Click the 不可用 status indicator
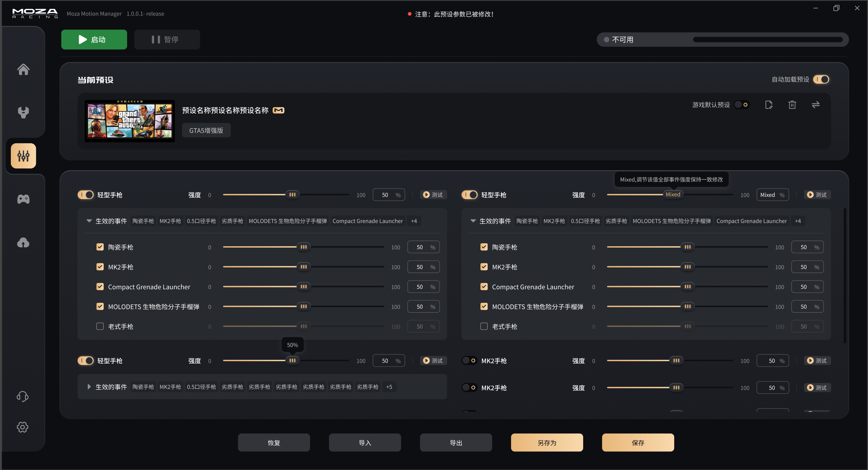 [619, 39]
